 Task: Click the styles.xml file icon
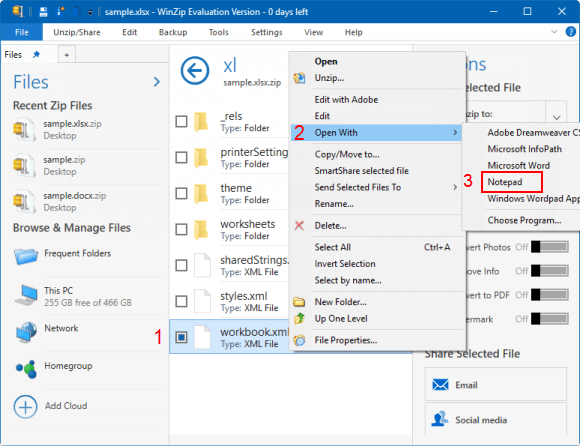pyautogui.click(x=203, y=302)
